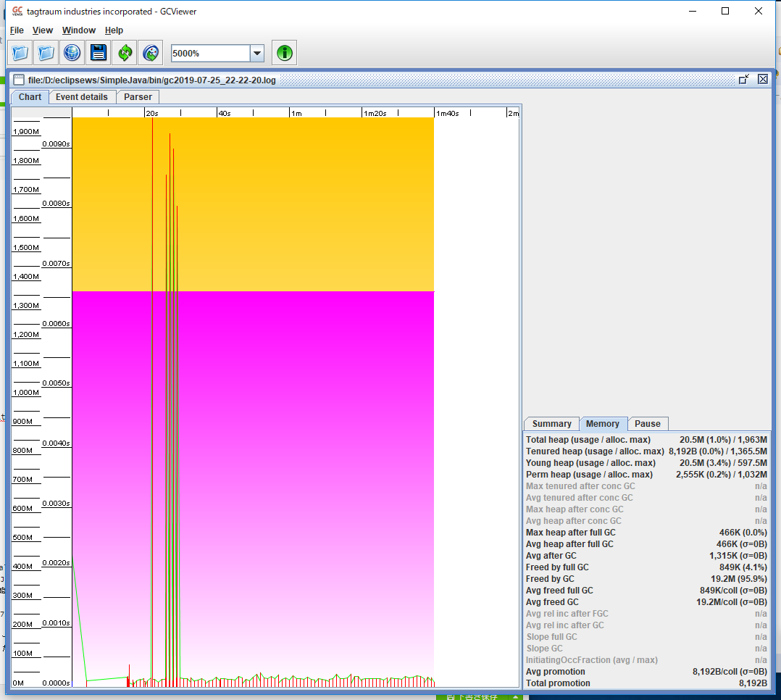Switch to the Parser tab

click(x=138, y=97)
